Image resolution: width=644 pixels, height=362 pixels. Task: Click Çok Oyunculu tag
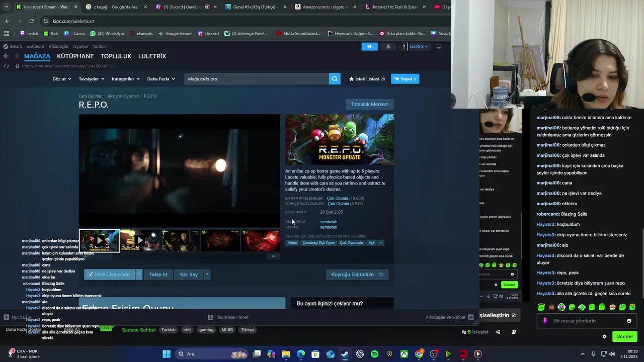click(351, 243)
